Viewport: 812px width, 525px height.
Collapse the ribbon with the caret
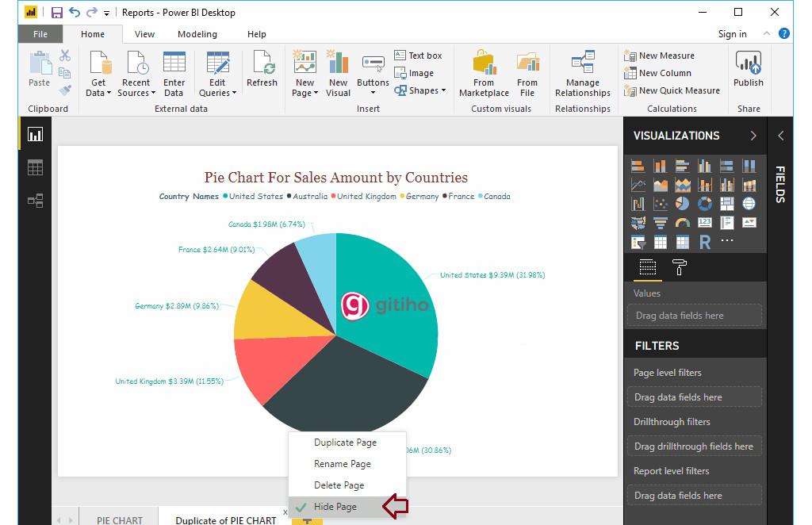(767, 33)
